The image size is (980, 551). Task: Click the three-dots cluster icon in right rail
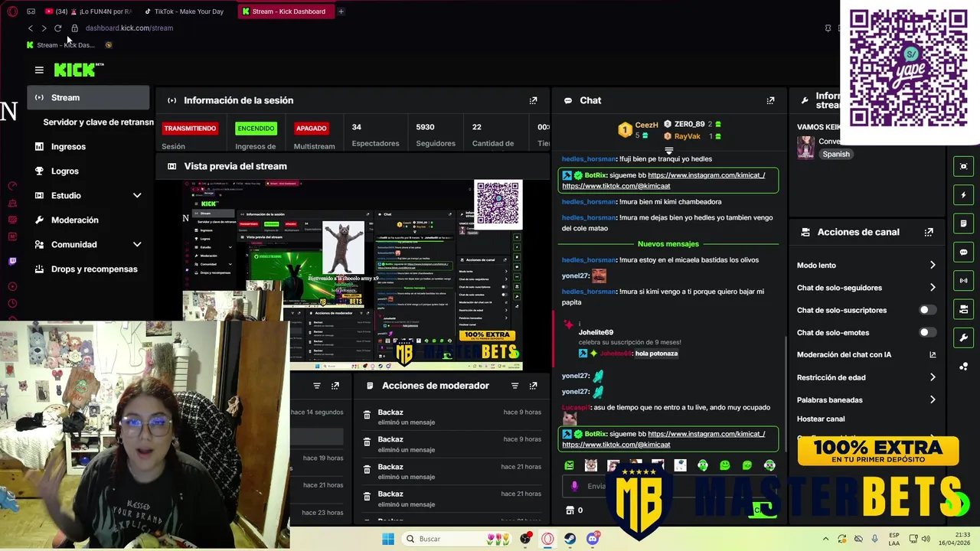(964, 367)
